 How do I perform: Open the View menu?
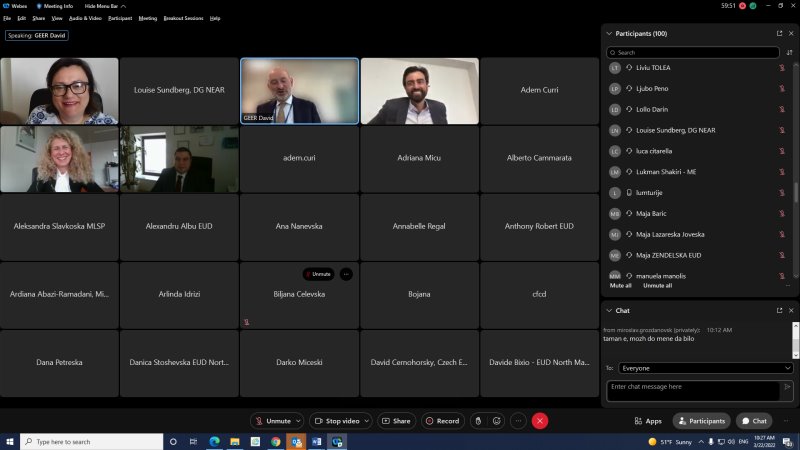tap(57, 18)
